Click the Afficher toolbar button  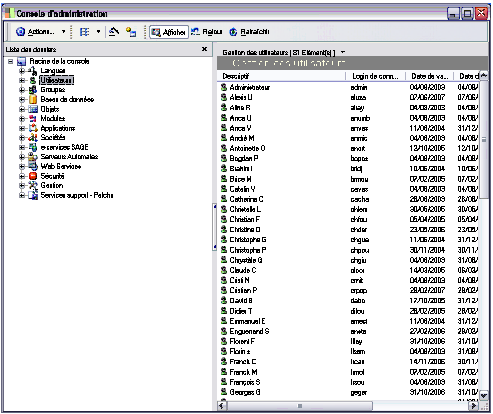[169, 32]
